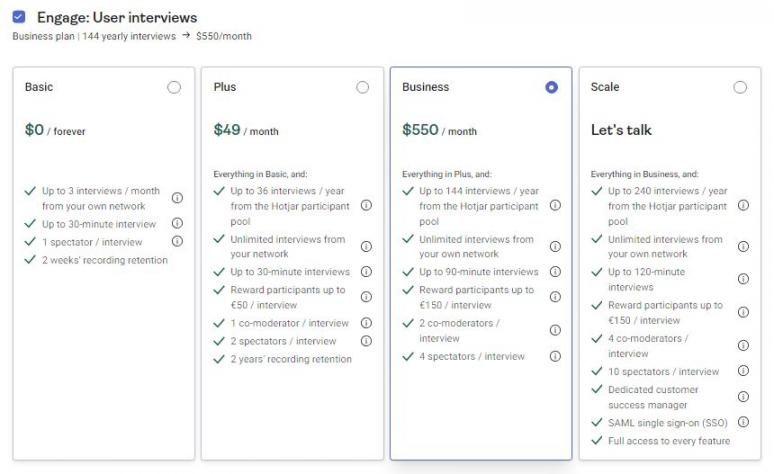Open info icon for Scale 240 interviews/year
Image resolution: width=774 pixels, height=474 pixels.
point(743,206)
